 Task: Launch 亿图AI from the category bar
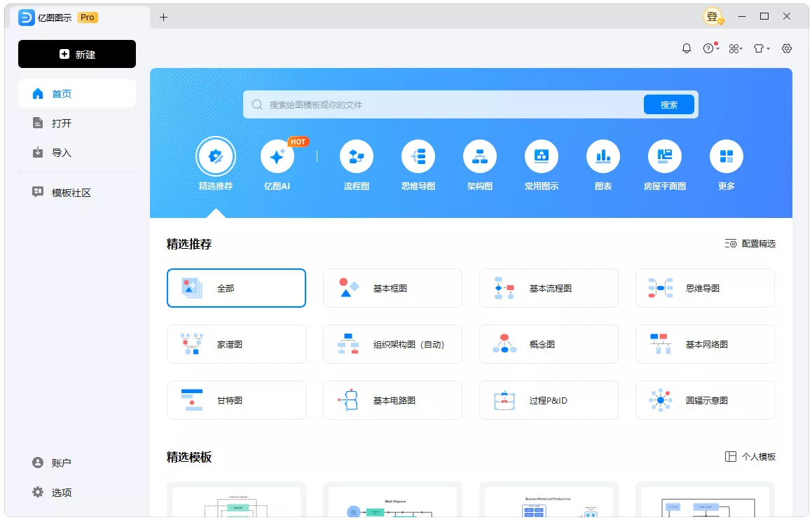277,156
